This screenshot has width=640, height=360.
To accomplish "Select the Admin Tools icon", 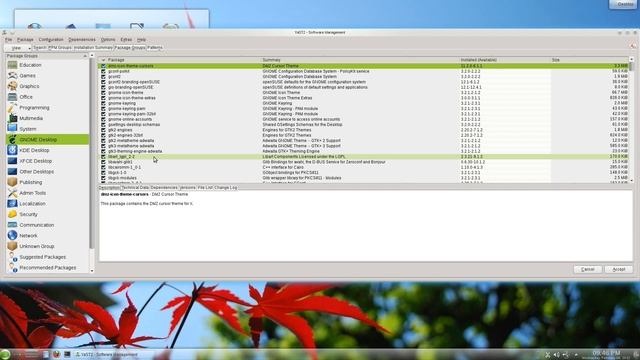I will click(x=12, y=193).
